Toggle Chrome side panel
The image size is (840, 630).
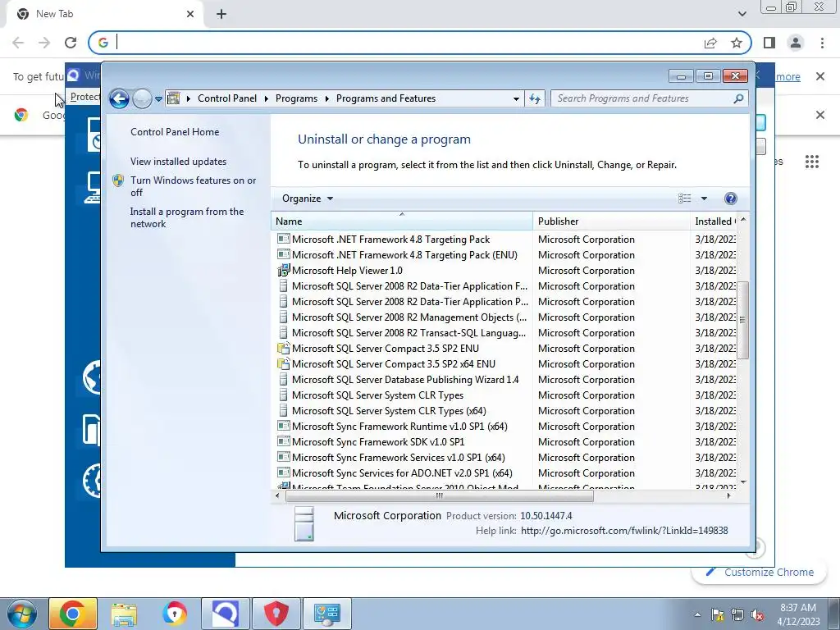click(x=769, y=43)
